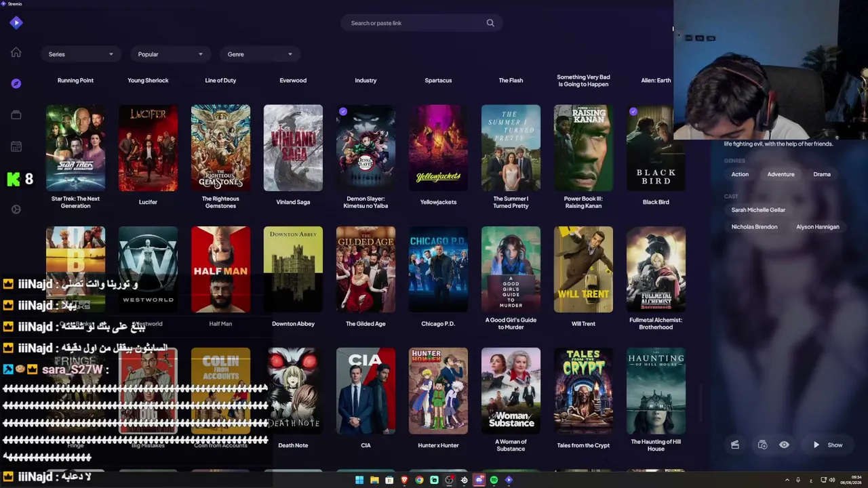The width and height of the screenshot is (868, 488).
Task: Open the Will Trent poster
Action: (x=583, y=270)
